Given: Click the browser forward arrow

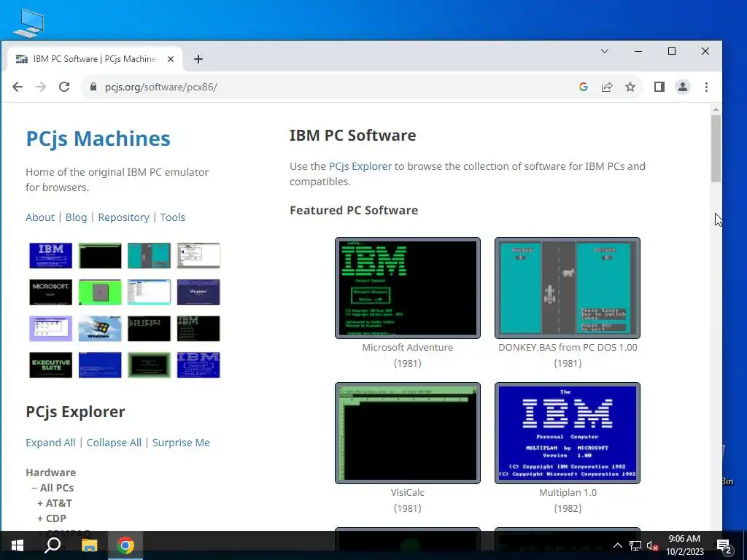Looking at the screenshot, I should 41,87.
